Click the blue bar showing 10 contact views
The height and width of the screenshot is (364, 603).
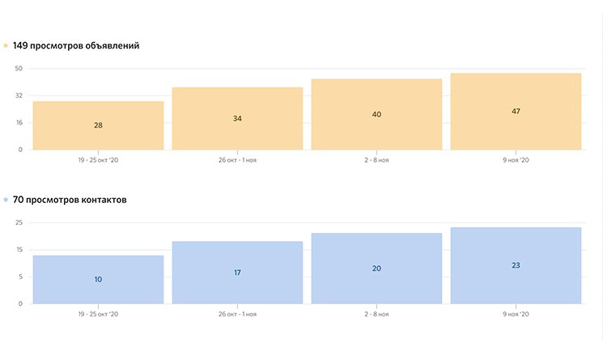pyautogui.click(x=98, y=280)
